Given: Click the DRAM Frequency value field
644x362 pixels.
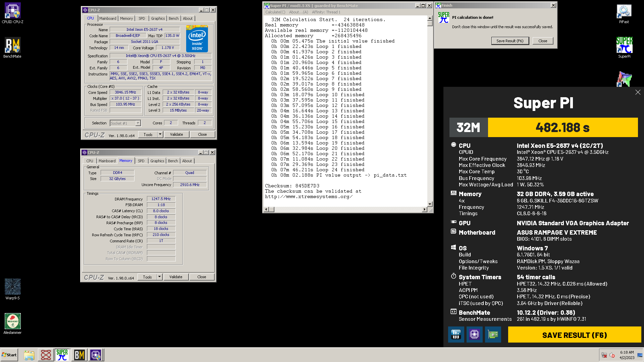Looking at the screenshot, I should 161,199.
